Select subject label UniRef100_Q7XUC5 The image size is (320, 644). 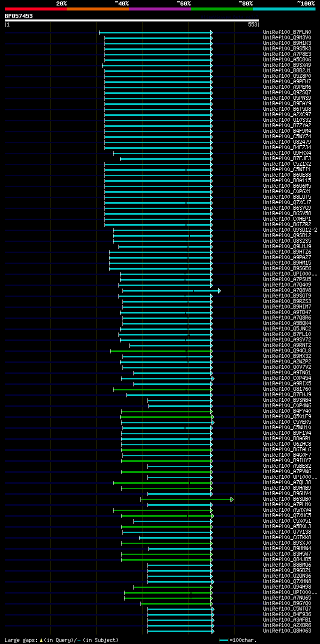(287, 516)
